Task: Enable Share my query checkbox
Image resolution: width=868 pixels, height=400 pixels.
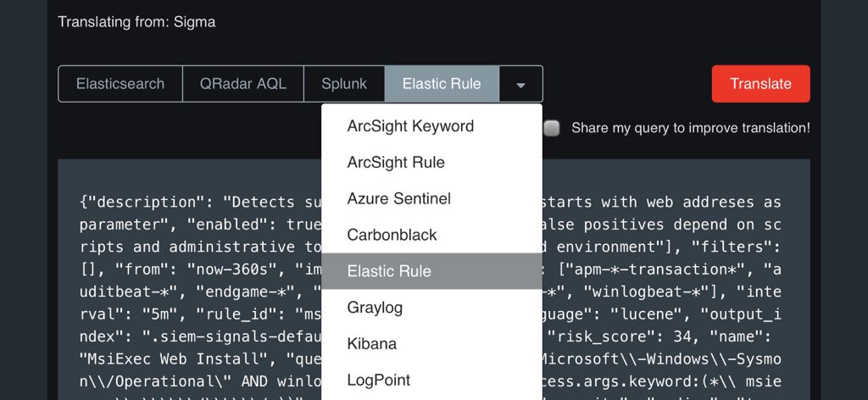Action: [x=551, y=128]
